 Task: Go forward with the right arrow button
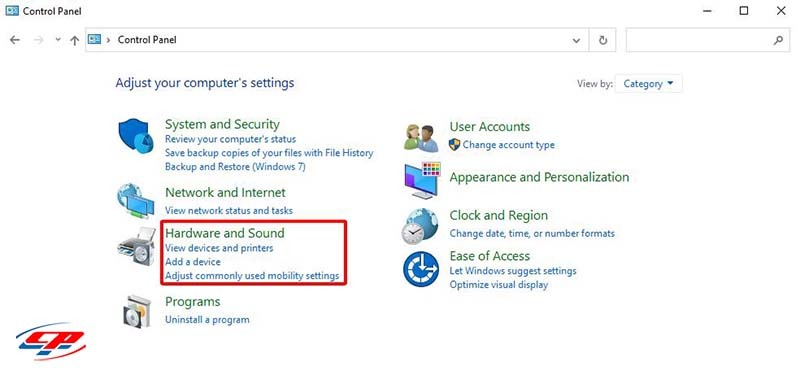tap(38, 40)
